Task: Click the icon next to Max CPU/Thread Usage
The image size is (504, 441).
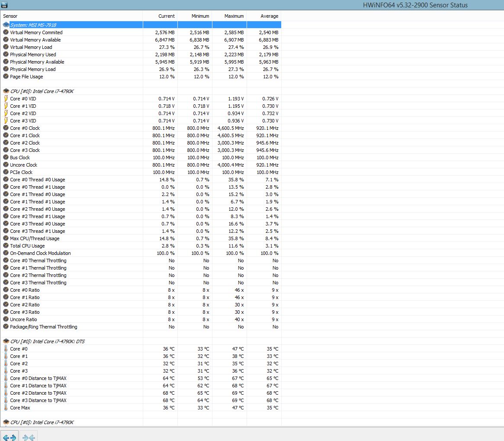Action: (6, 238)
